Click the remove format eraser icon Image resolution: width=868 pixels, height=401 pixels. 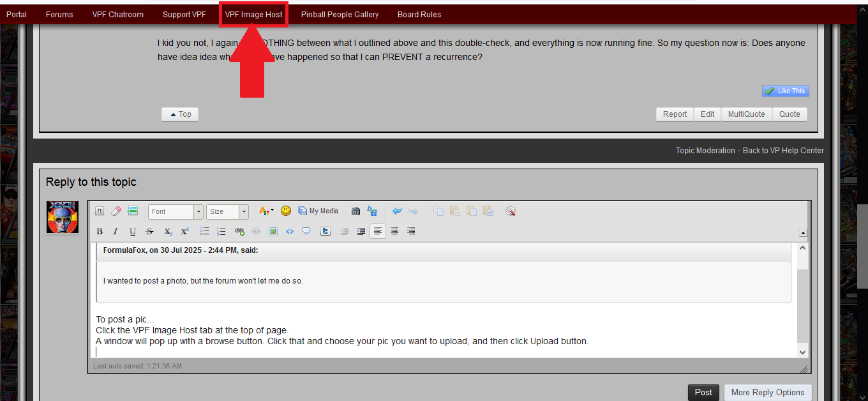[x=116, y=211]
